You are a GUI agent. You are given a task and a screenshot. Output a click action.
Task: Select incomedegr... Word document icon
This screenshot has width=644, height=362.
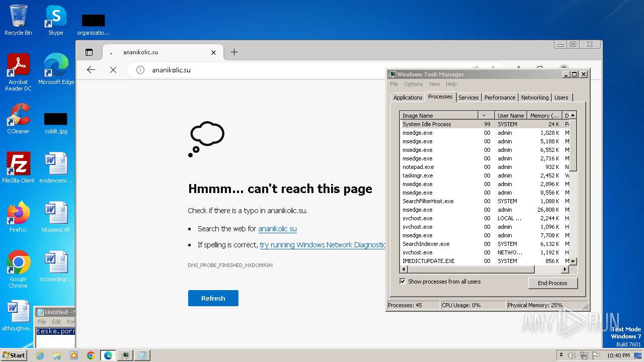point(55,266)
